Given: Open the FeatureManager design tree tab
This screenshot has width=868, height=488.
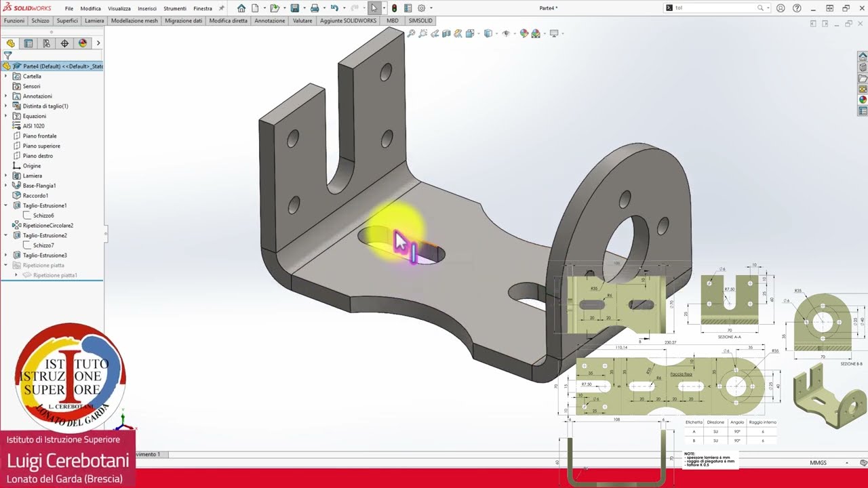Looking at the screenshot, I should click(x=10, y=43).
